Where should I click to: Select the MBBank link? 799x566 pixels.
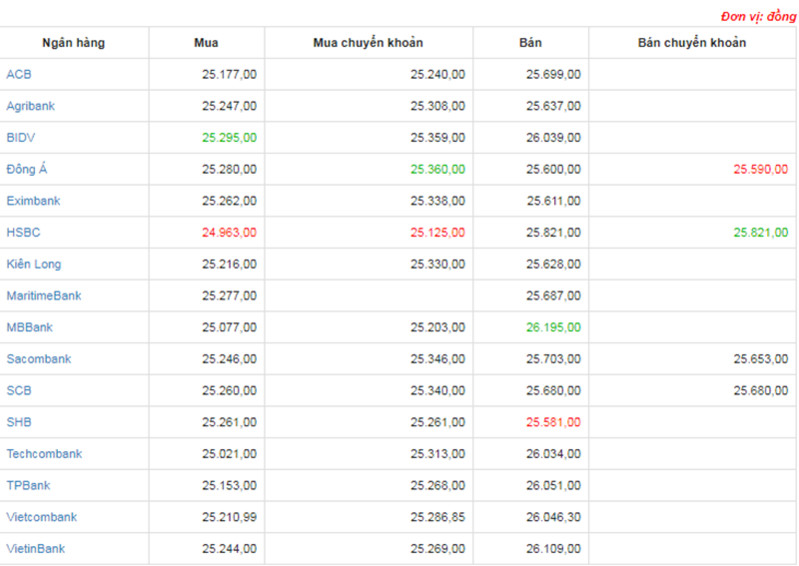30,327
